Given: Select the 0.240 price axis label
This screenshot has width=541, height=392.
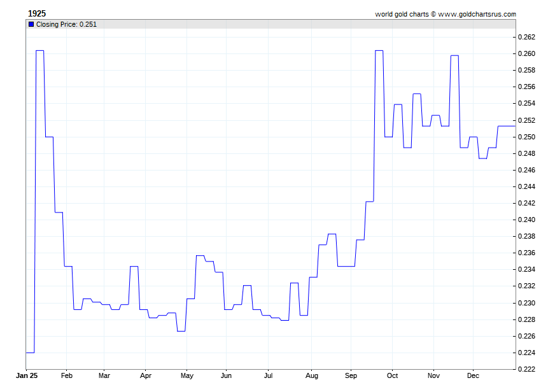Looking at the screenshot, I should click(526, 220).
